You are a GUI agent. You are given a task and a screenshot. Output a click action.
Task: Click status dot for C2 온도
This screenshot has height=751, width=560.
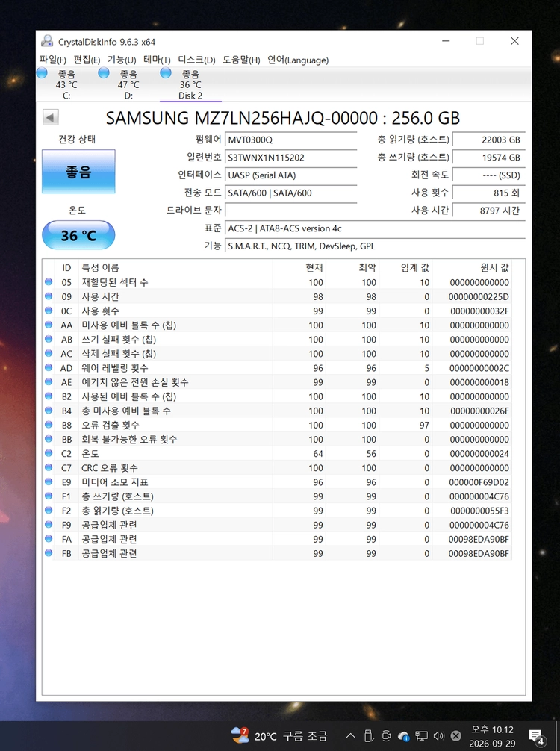(49, 453)
